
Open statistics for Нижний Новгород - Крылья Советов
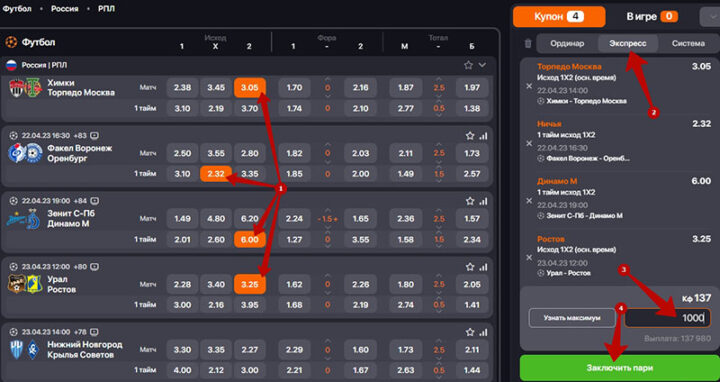[x=483, y=332]
